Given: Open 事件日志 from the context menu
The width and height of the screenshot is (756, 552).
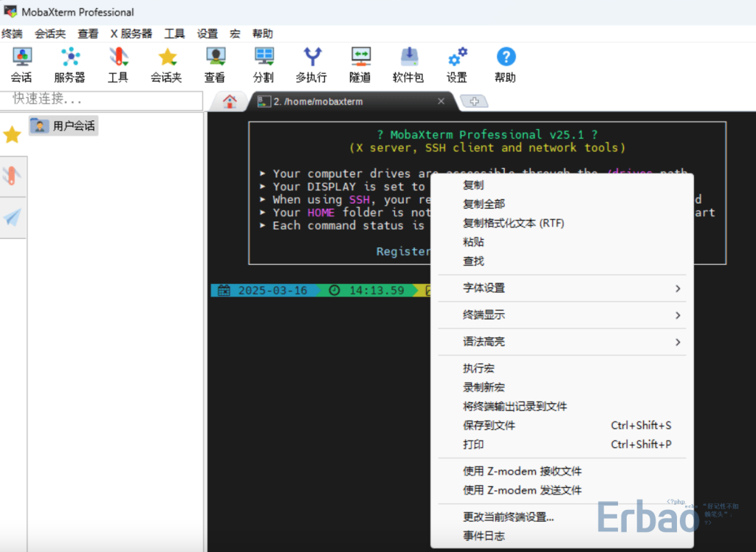Looking at the screenshot, I should [x=562, y=536].
